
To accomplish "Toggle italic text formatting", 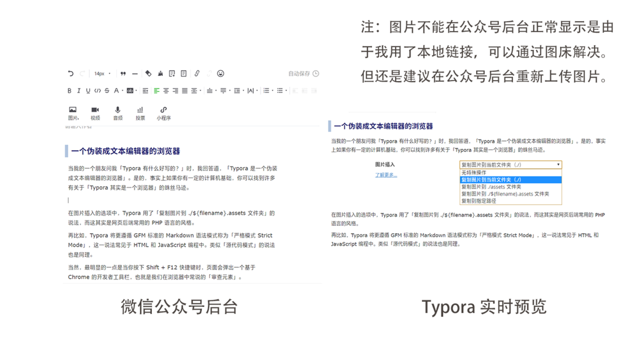I will pyautogui.click(x=79, y=91).
